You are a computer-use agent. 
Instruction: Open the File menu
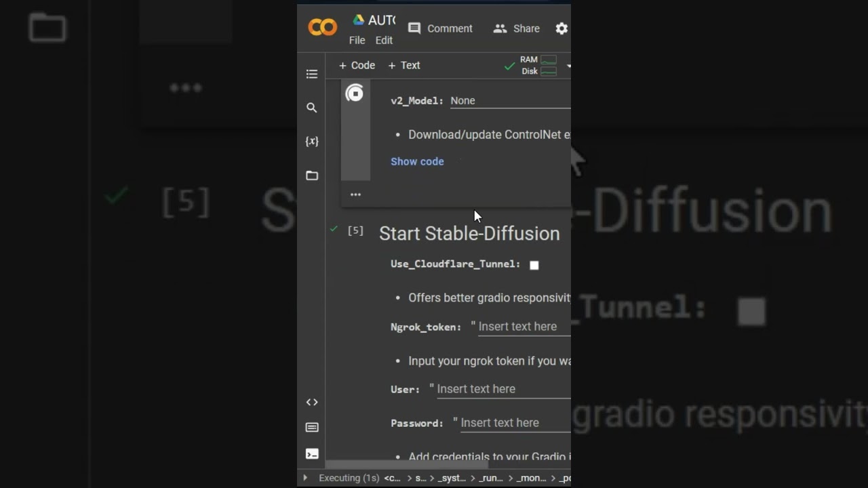[357, 40]
